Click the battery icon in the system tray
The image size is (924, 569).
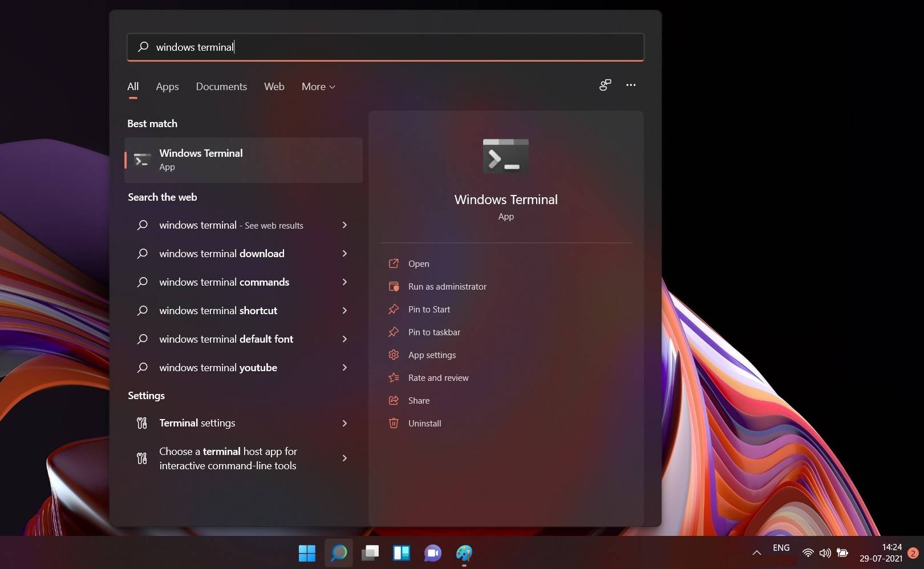843,553
